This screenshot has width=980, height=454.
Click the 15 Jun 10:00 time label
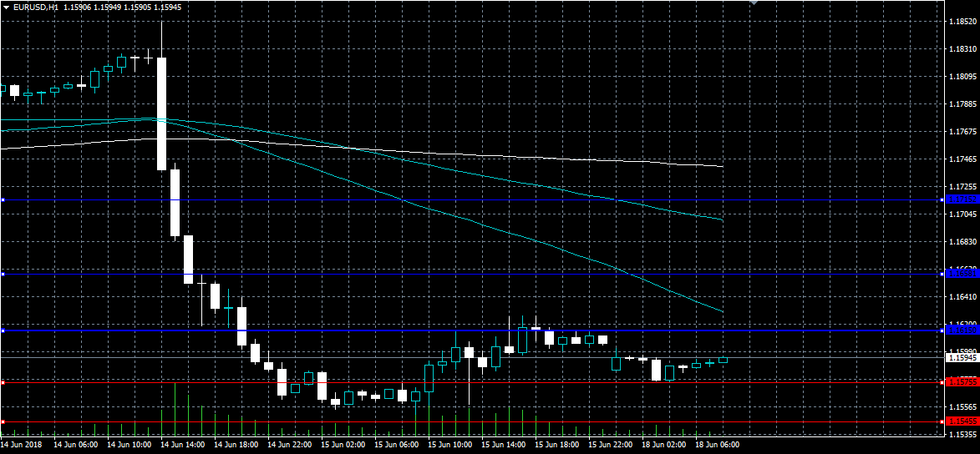(x=450, y=445)
